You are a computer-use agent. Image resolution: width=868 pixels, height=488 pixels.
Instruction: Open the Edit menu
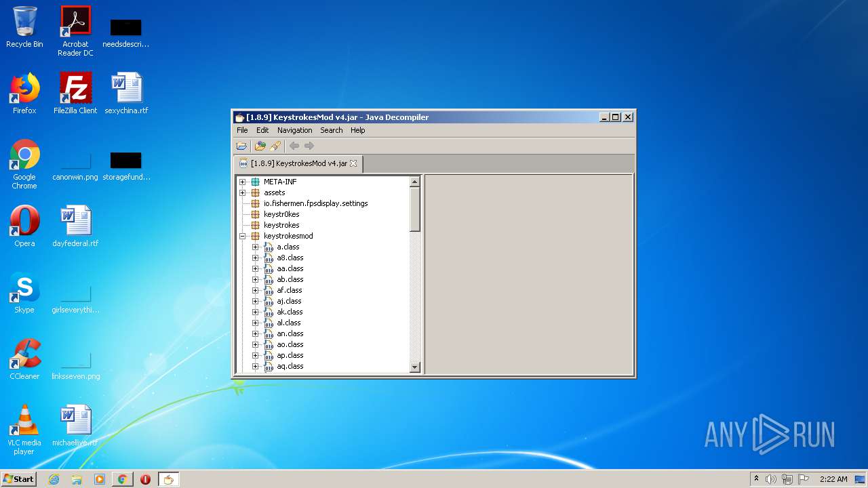(x=262, y=130)
